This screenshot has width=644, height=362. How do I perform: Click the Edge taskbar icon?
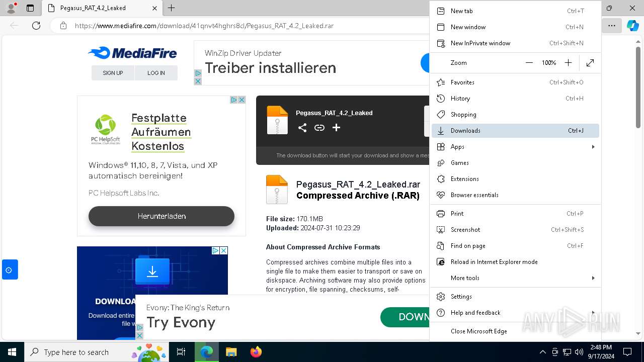point(207,352)
